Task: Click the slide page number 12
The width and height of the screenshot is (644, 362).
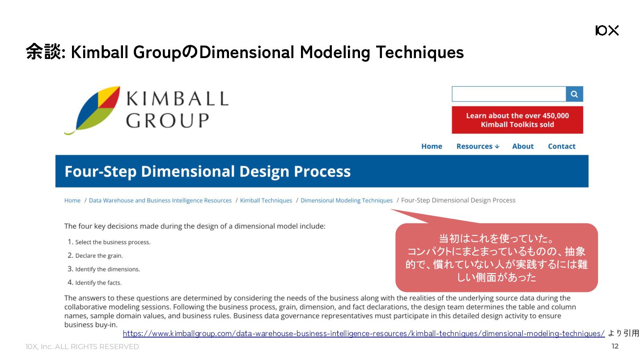Action: [615, 346]
